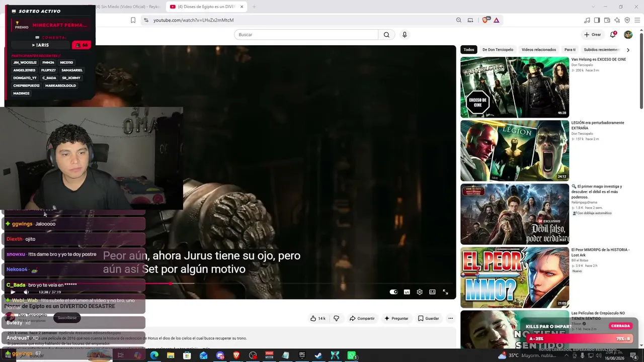
Task: Open Epic Games Launcher taskbar icon
Action: point(302,355)
